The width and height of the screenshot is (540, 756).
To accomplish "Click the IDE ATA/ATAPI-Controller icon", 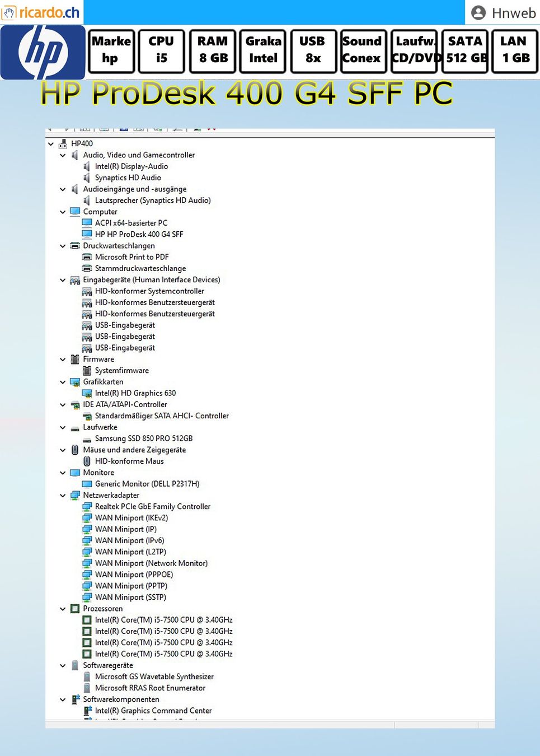I will (75, 405).
